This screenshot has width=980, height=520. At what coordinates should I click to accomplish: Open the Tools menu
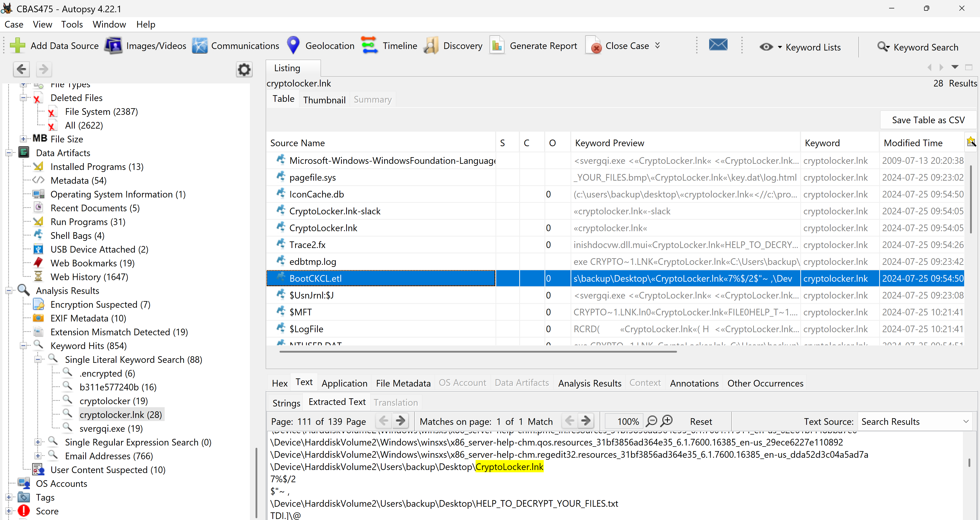pos(72,24)
